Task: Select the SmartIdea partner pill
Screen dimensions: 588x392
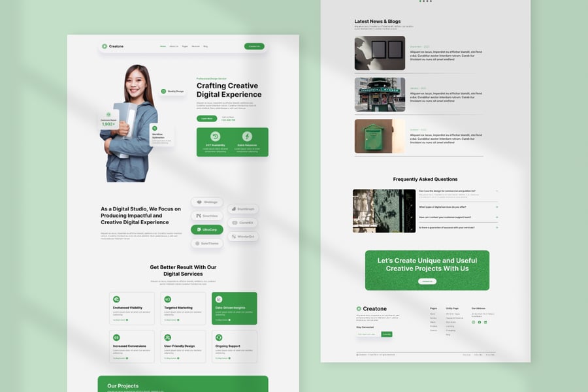Action: [x=207, y=216]
